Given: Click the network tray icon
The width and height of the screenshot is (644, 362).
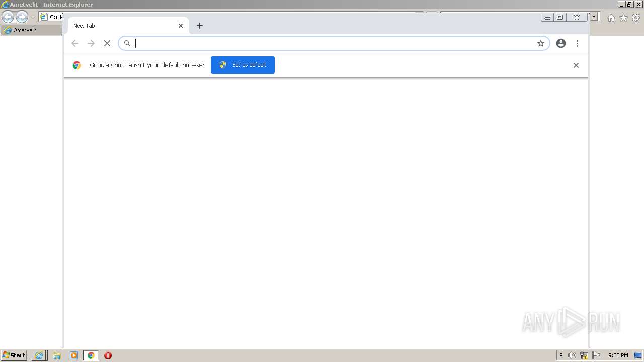Looking at the screenshot, I should click(x=584, y=355).
